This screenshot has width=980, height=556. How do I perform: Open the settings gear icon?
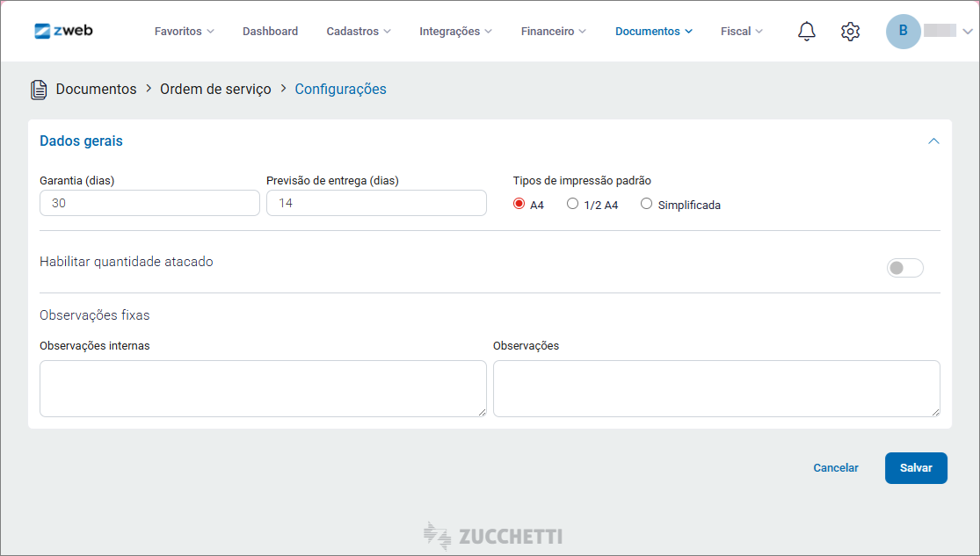[850, 32]
